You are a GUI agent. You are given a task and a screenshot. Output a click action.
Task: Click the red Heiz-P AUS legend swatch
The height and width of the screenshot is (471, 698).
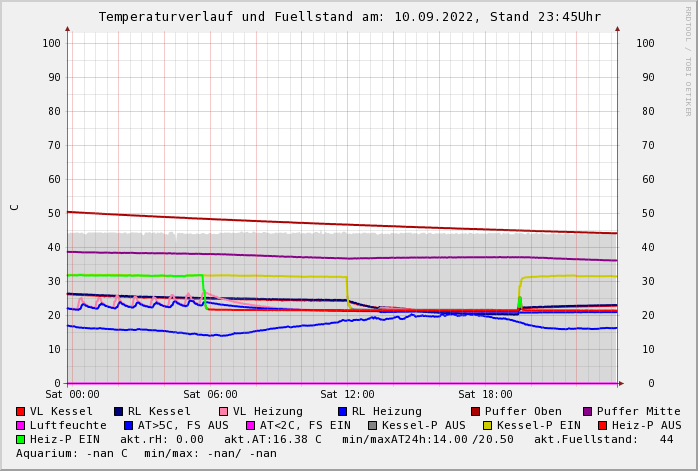coord(602,426)
